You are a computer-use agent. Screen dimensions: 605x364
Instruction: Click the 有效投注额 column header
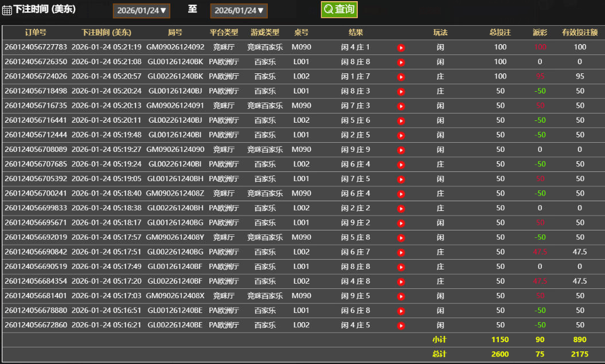580,33
